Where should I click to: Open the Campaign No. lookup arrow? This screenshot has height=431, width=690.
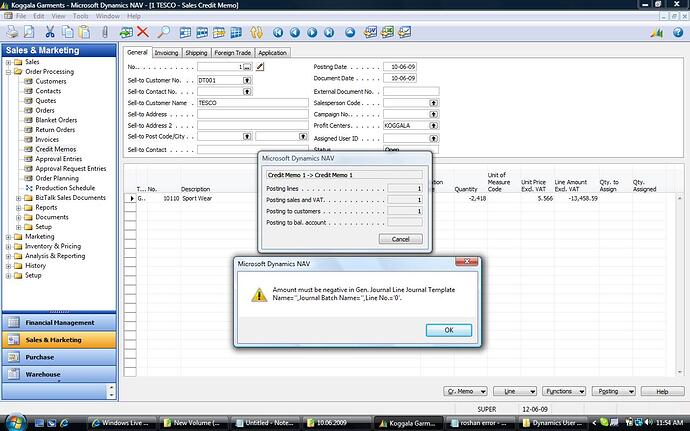[433, 114]
